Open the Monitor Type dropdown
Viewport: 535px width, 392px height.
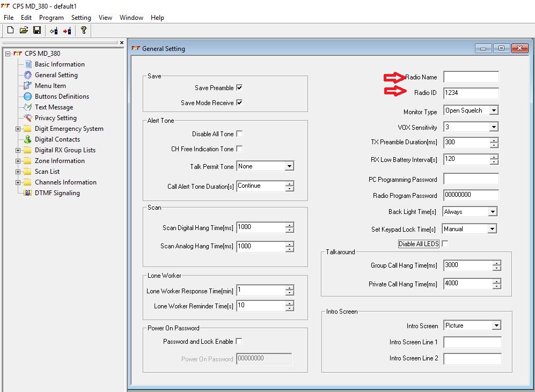[x=495, y=110]
